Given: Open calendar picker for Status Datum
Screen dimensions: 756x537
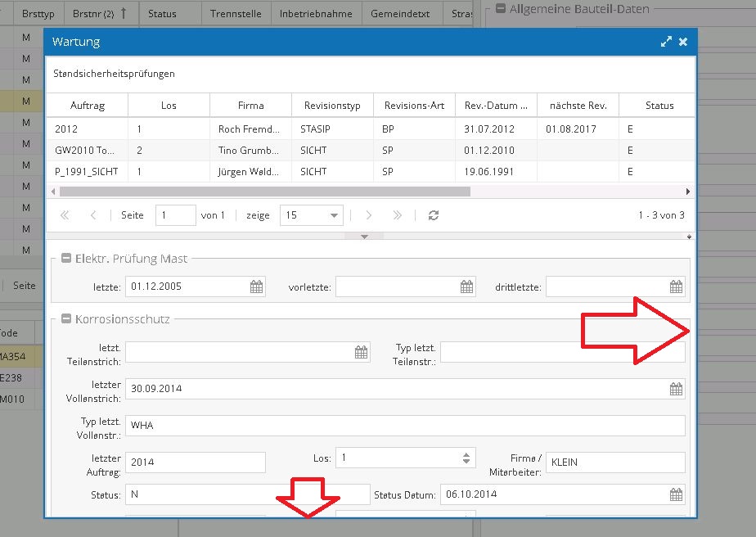Looking at the screenshot, I should [676, 494].
